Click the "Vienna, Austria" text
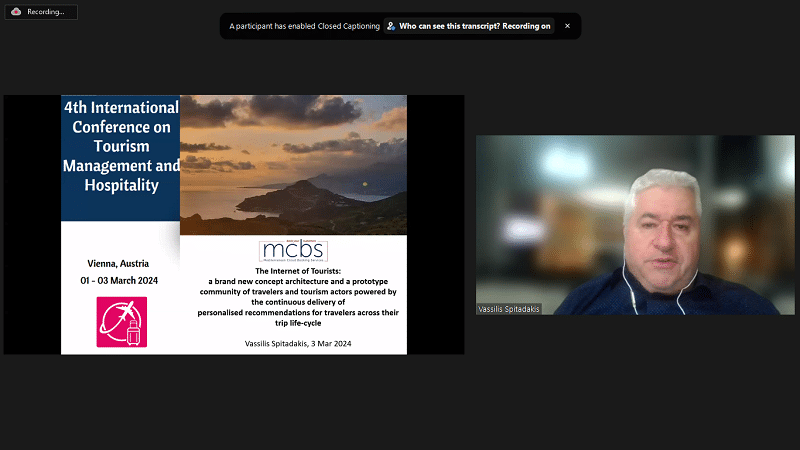The width and height of the screenshot is (800, 450). 121,264
